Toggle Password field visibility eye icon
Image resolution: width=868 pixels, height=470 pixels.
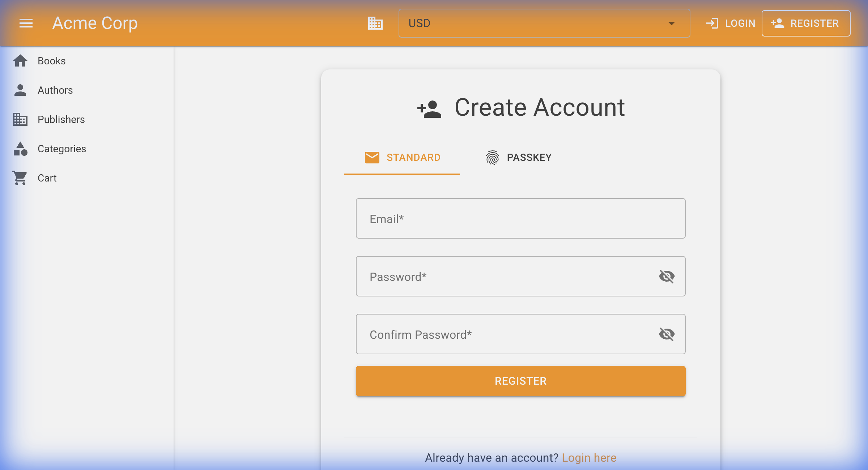667,277
